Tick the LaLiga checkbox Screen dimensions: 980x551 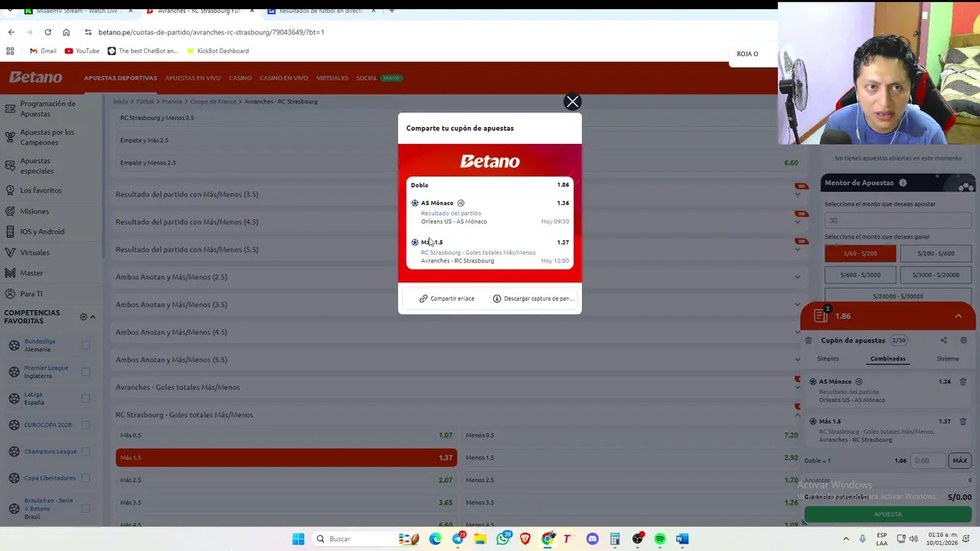[x=86, y=398]
